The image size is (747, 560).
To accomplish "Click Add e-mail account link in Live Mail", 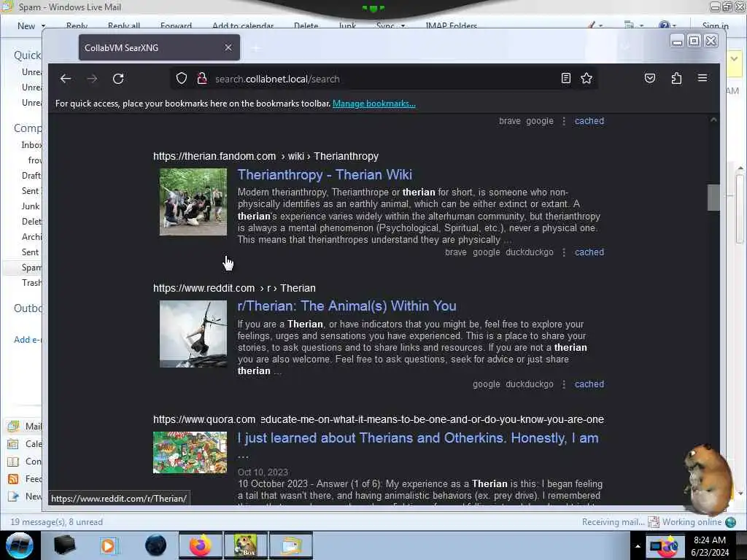I will 28,340.
